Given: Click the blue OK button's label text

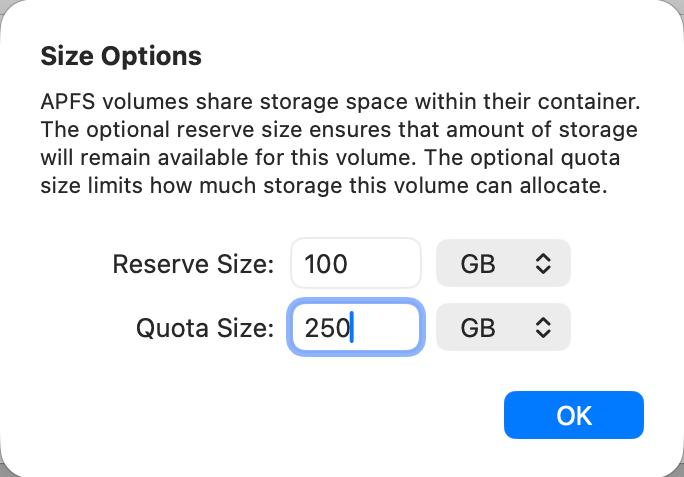Looking at the screenshot, I should pos(574,415).
